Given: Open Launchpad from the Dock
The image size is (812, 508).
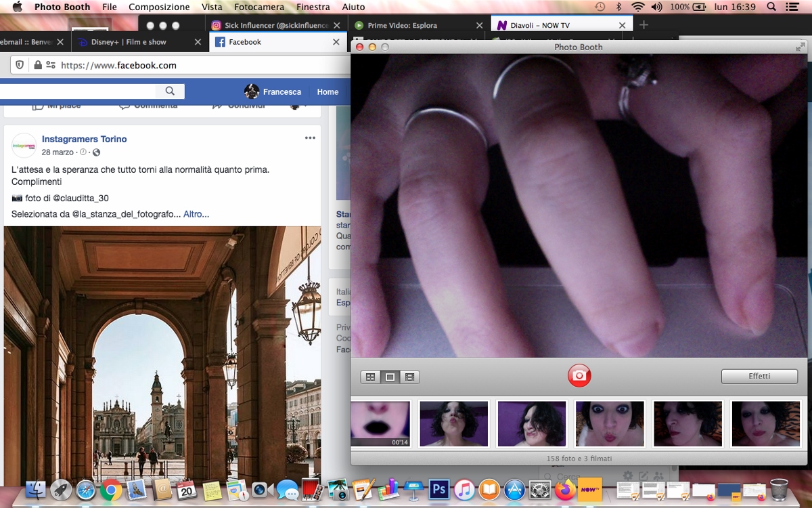Looking at the screenshot, I should (60, 490).
